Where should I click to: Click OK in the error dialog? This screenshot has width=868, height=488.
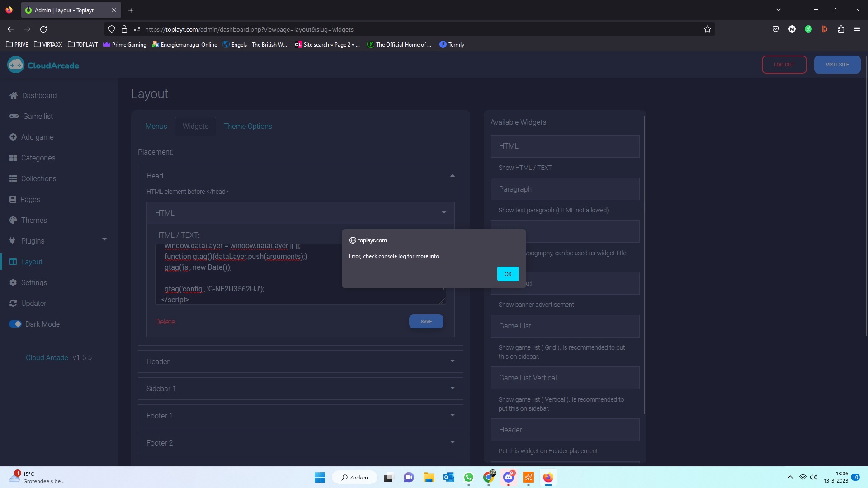click(x=508, y=274)
